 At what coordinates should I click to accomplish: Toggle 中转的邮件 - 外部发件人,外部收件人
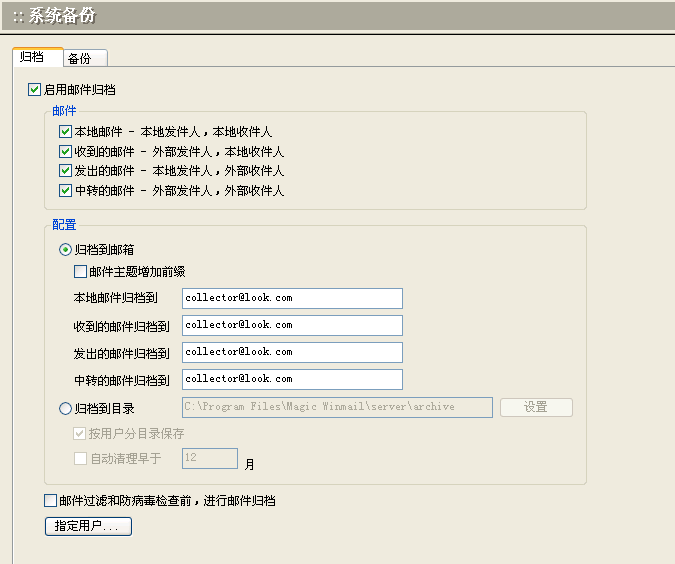[x=66, y=190]
